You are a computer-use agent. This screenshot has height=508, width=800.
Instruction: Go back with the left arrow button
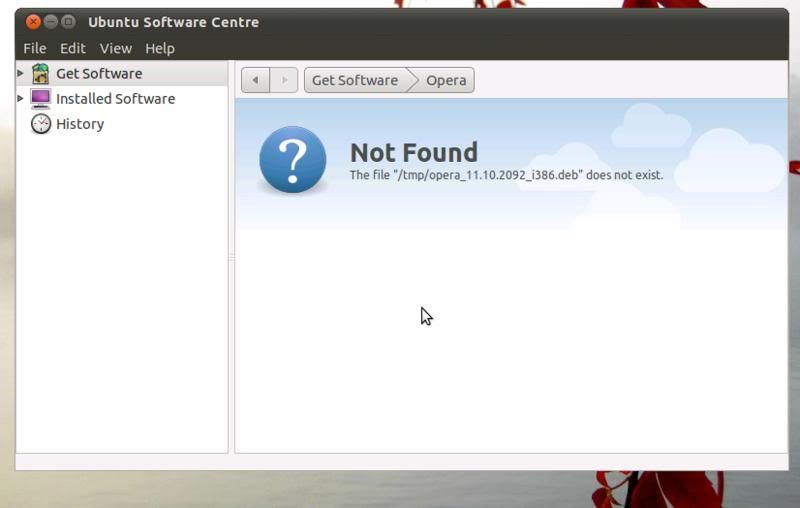pos(255,80)
